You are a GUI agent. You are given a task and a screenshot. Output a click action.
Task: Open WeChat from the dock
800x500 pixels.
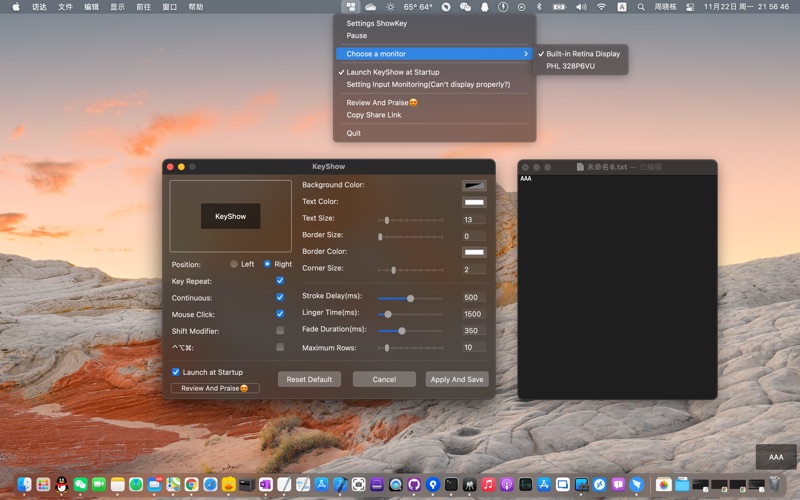(x=81, y=484)
